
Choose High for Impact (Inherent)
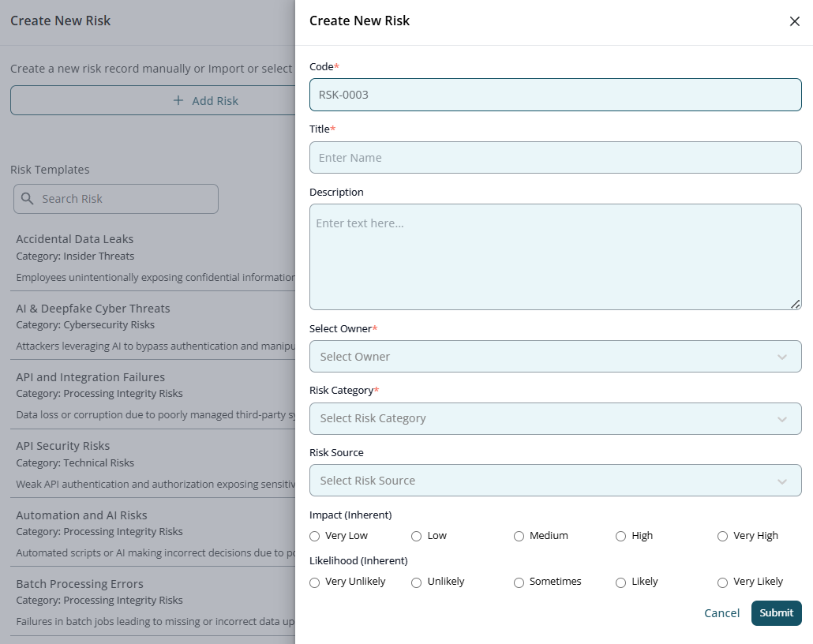(x=620, y=536)
